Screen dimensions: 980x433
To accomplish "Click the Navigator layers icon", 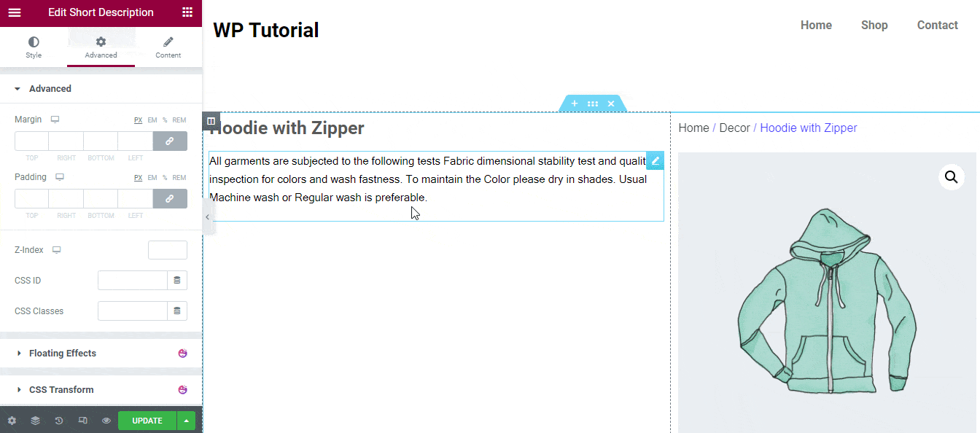I will pos(35,421).
